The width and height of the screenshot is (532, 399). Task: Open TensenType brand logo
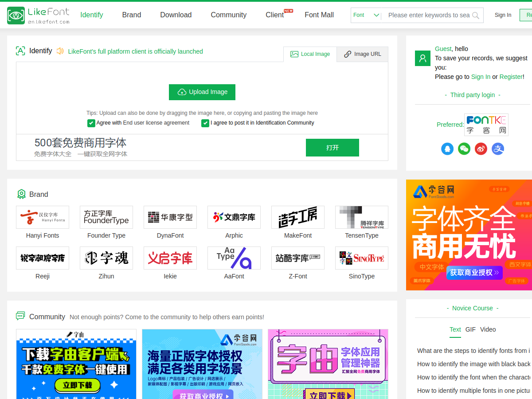(362, 217)
